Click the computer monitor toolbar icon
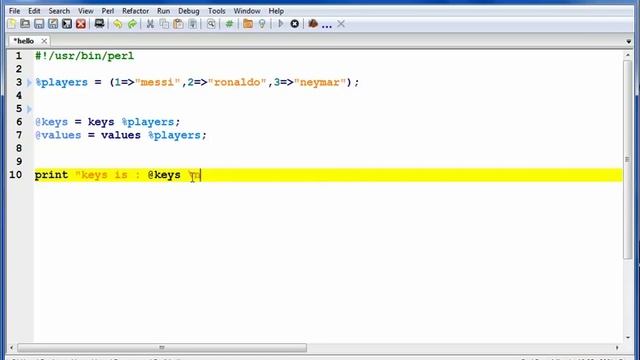This screenshot has width=640, height=360. (x=99, y=24)
